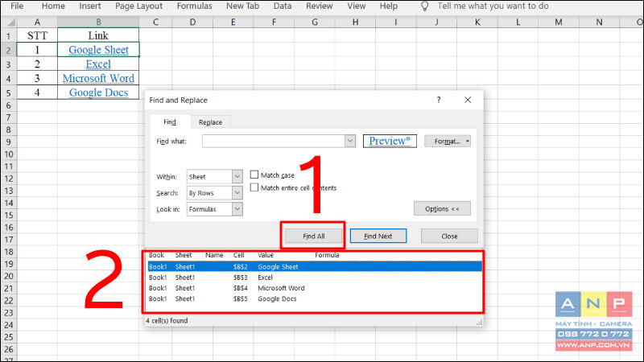Image resolution: width=644 pixels, height=362 pixels.
Task: Select column K header
Action: (x=477, y=22)
